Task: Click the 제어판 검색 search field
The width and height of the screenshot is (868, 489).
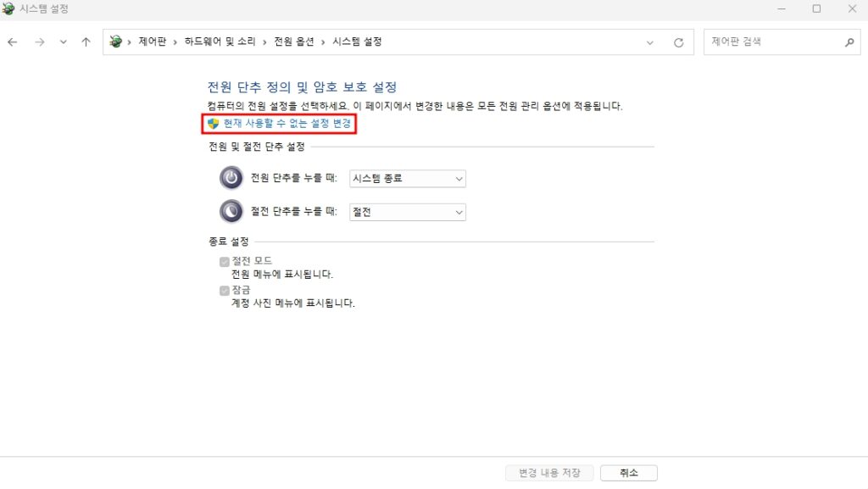Action: click(x=773, y=42)
